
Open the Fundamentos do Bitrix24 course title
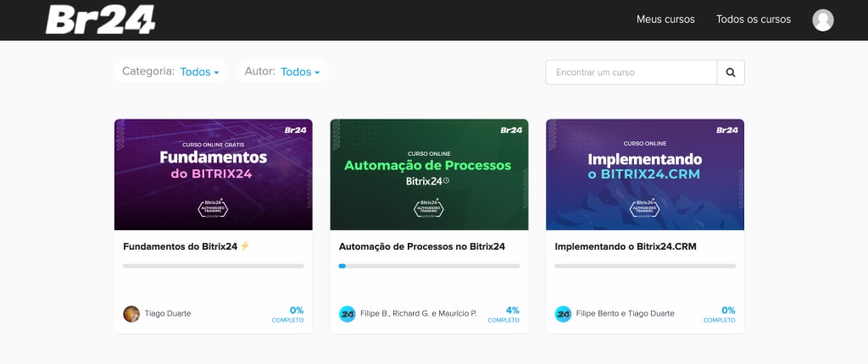click(x=180, y=246)
